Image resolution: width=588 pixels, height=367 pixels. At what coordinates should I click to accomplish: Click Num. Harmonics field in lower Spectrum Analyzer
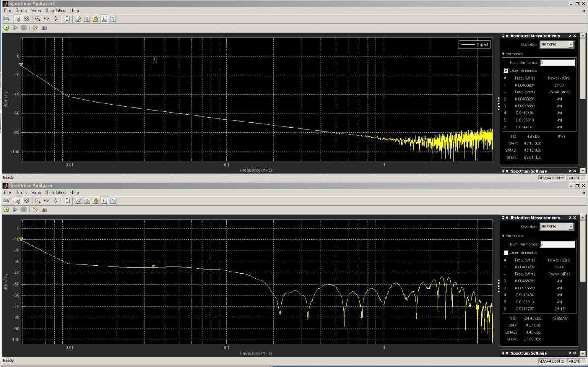557,244
